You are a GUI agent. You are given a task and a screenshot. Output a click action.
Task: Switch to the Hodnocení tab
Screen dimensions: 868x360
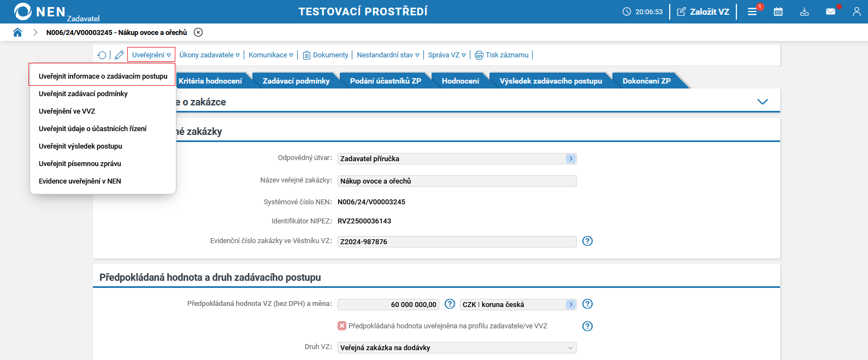pos(460,81)
